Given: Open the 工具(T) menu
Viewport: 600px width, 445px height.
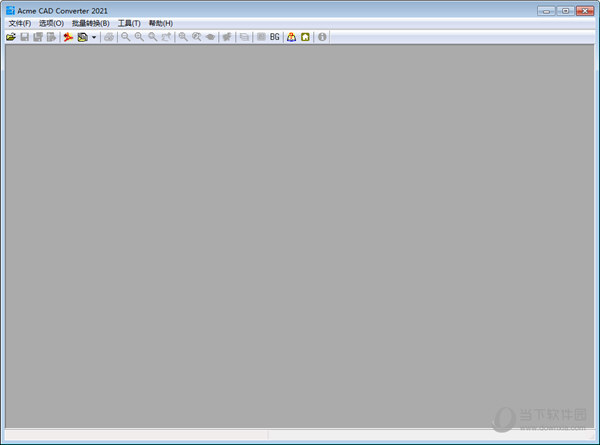Looking at the screenshot, I should click(129, 23).
